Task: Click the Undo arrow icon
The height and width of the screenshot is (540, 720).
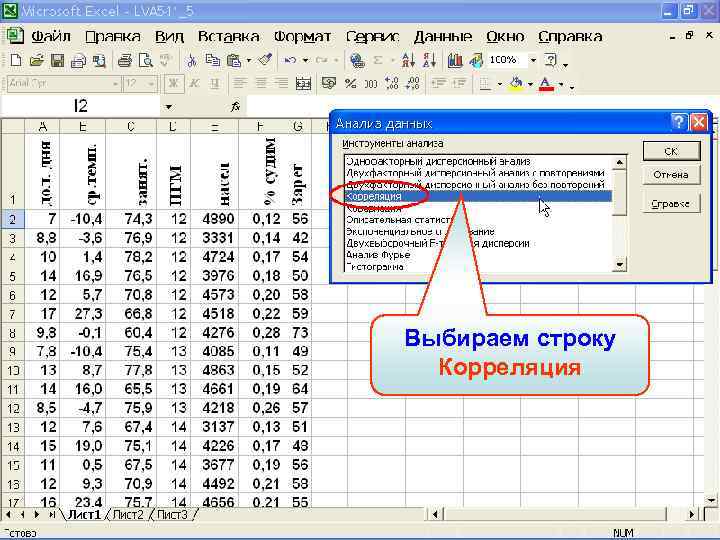Action: click(290, 60)
